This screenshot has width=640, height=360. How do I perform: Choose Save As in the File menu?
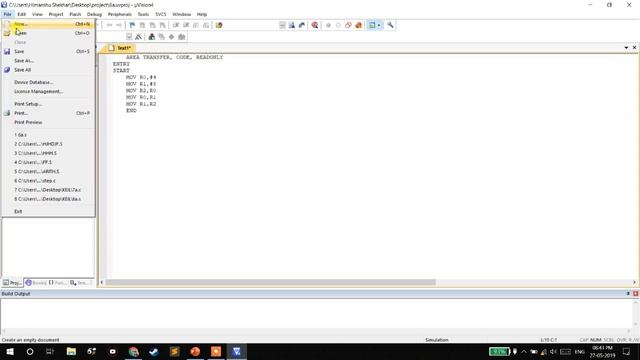(48, 60)
